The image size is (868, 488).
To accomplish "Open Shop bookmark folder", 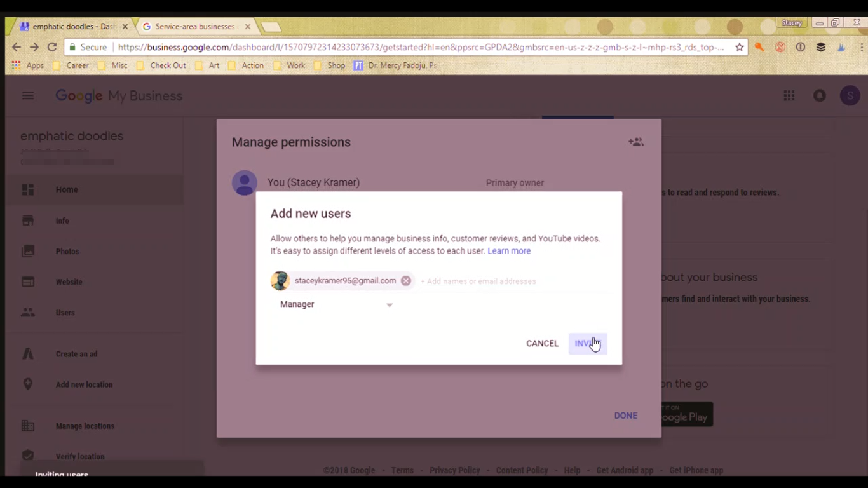I will pyautogui.click(x=330, y=65).
